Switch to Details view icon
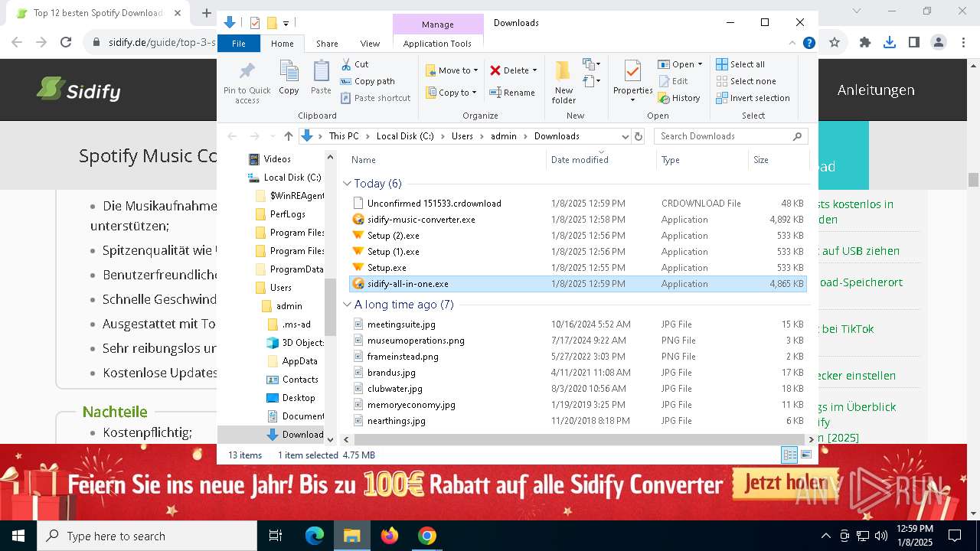980x551 pixels. click(x=789, y=455)
